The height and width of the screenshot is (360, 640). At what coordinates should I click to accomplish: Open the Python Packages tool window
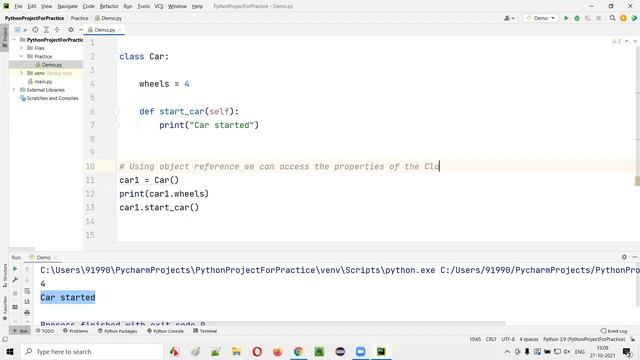coord(118,331)
